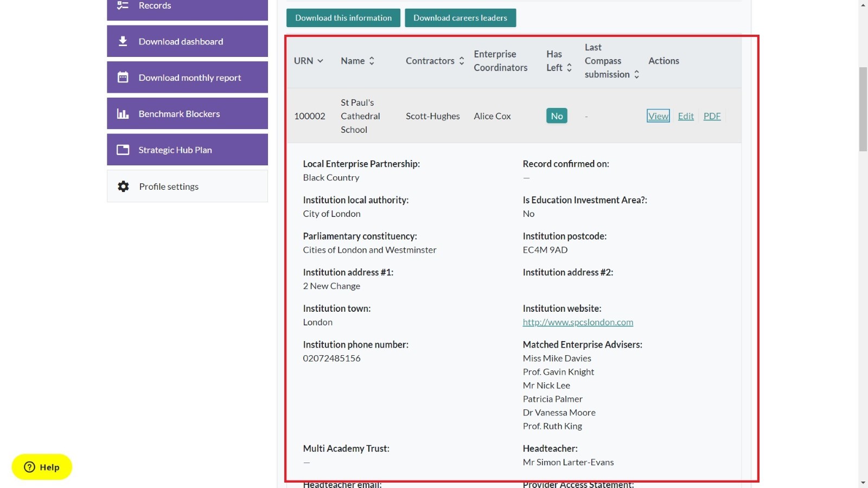Click the page scrollbar thumb
The width and height of the screenshot is (868, 488).
(863, 110)
